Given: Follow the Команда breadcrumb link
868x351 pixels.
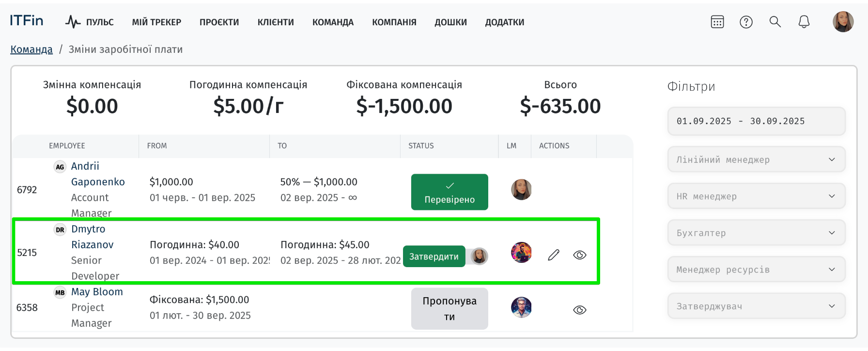Looking at the screenshot, I should click(31, 49).
